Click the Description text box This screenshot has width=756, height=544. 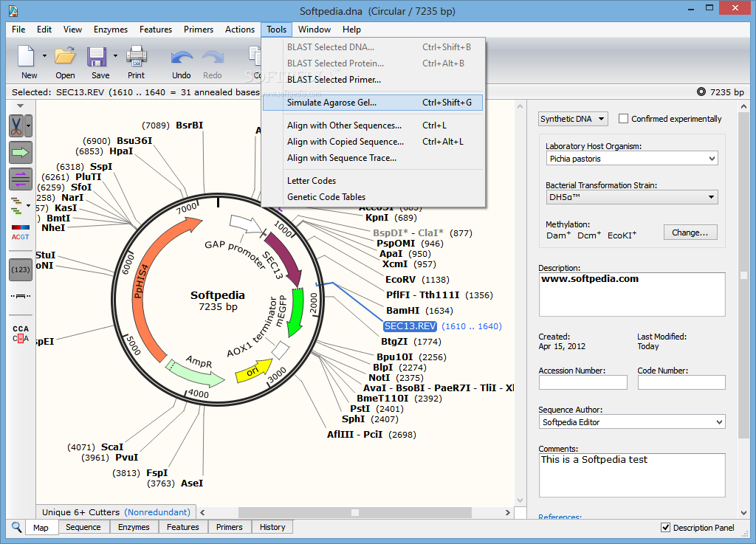click(632, 295)
